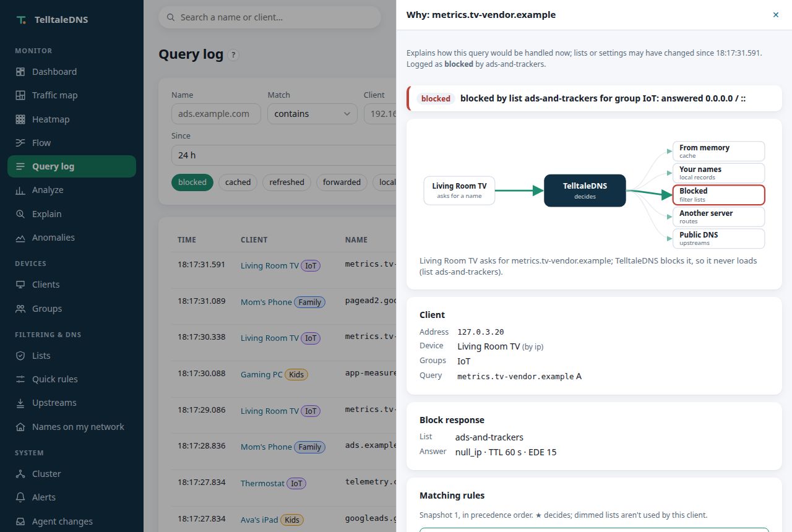Image resolution: width=792 pixels, height=532 pixels.
Task: Open the Dashboard icon in sidebar
Action: tap(20, 72)
